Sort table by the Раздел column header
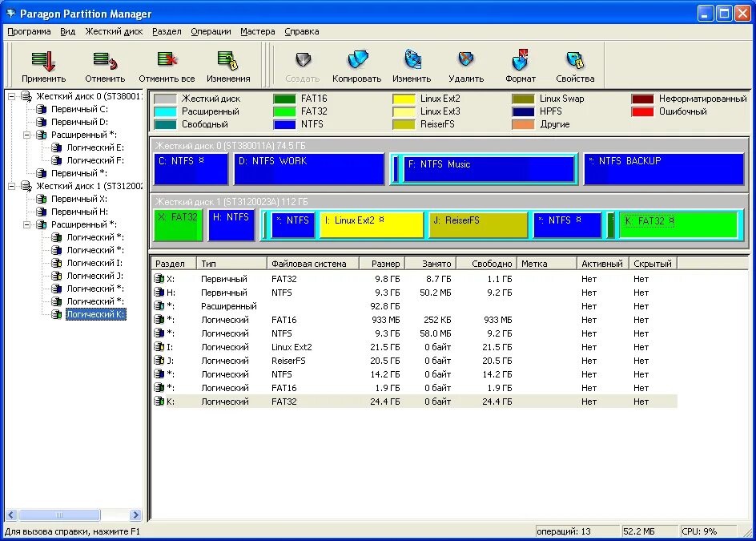 [x=174, y=264]
